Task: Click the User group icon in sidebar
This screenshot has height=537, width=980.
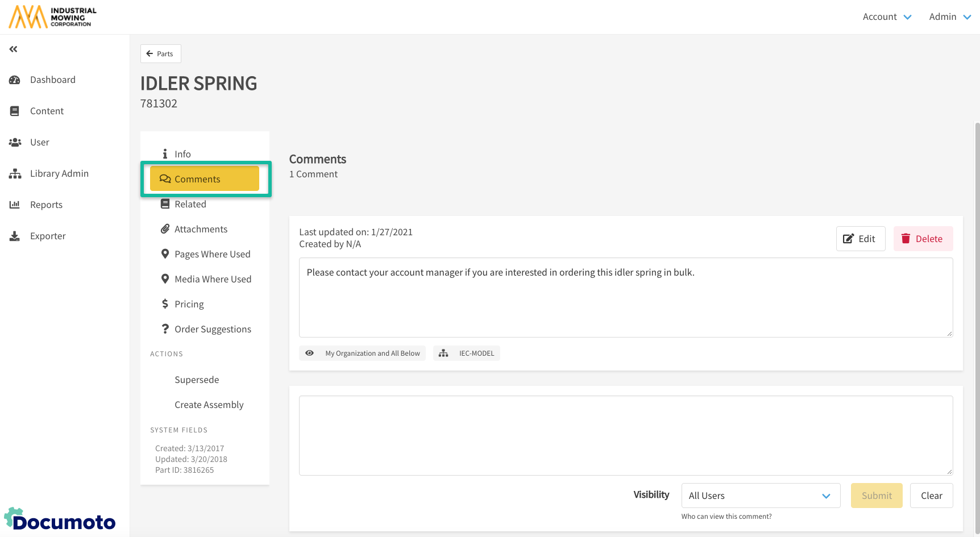Action: click(15, 143)
